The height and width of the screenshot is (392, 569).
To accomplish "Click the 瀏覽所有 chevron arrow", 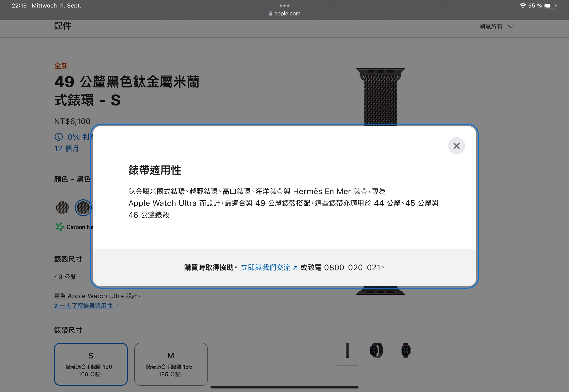I will (511, 27).
